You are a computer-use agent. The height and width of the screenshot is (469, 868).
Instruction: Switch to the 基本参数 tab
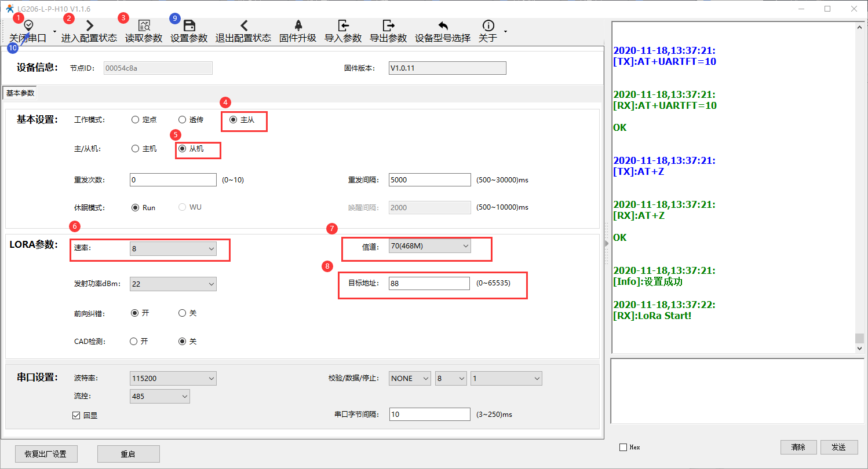point(20,93)
